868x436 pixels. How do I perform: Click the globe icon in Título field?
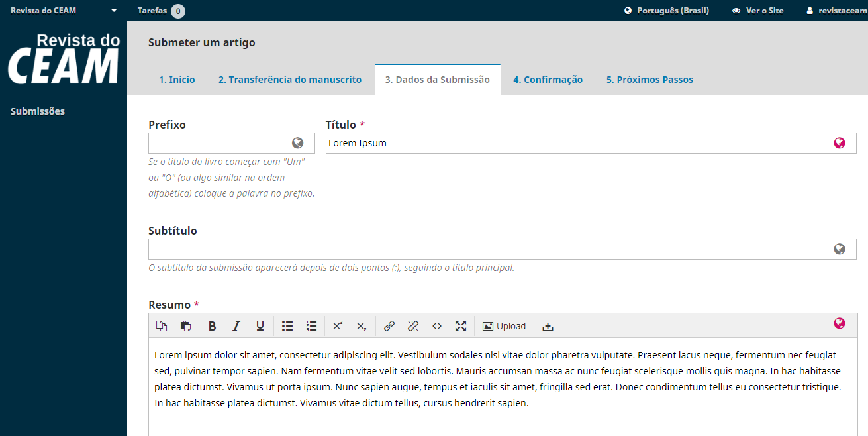[840, 143]
